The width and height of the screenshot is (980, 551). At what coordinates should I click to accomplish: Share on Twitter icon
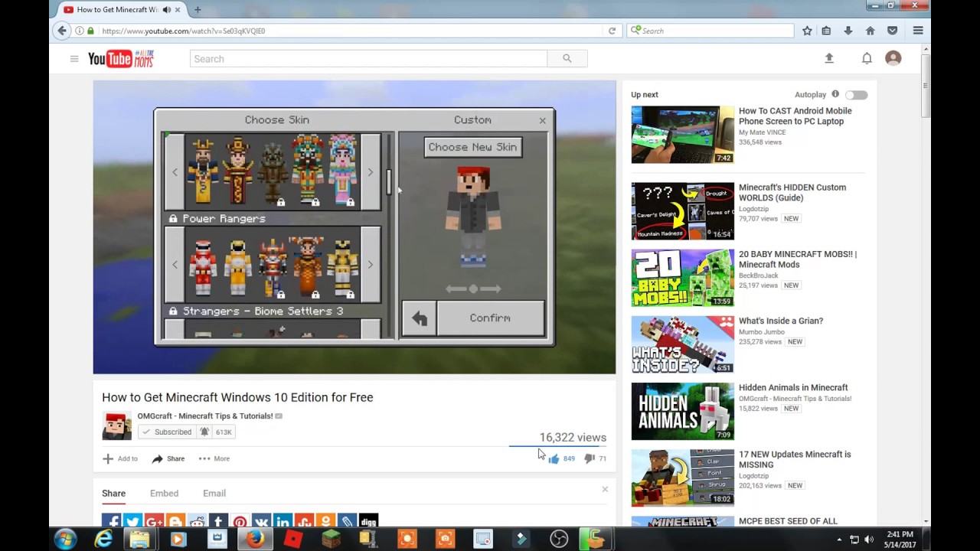[x=132, y=522]
